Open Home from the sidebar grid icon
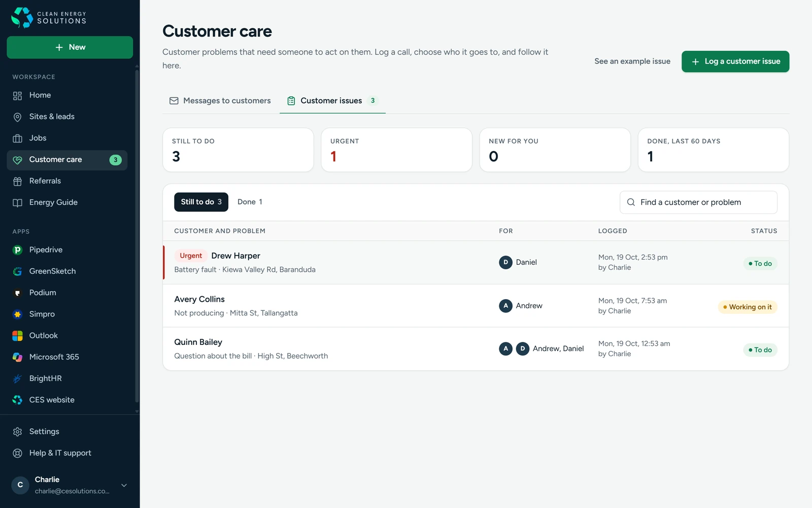This screenshot has height=508, width=812. [x=17, y=96]
